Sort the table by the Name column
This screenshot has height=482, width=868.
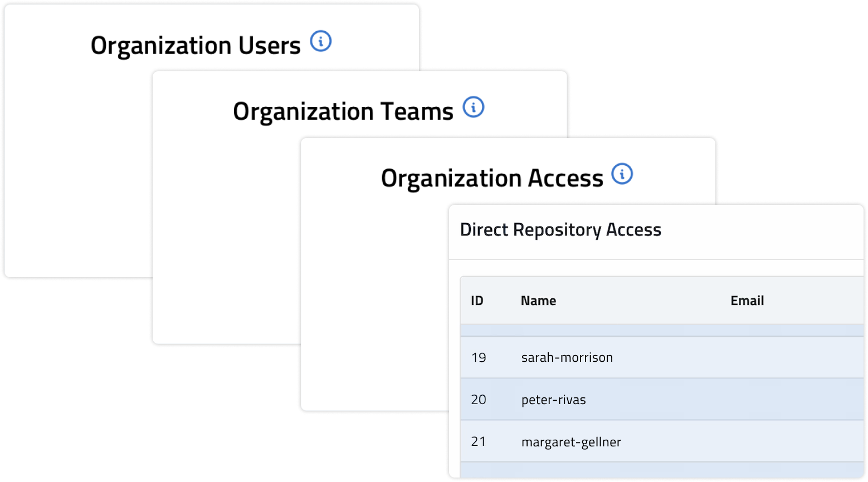pos(538,301)
